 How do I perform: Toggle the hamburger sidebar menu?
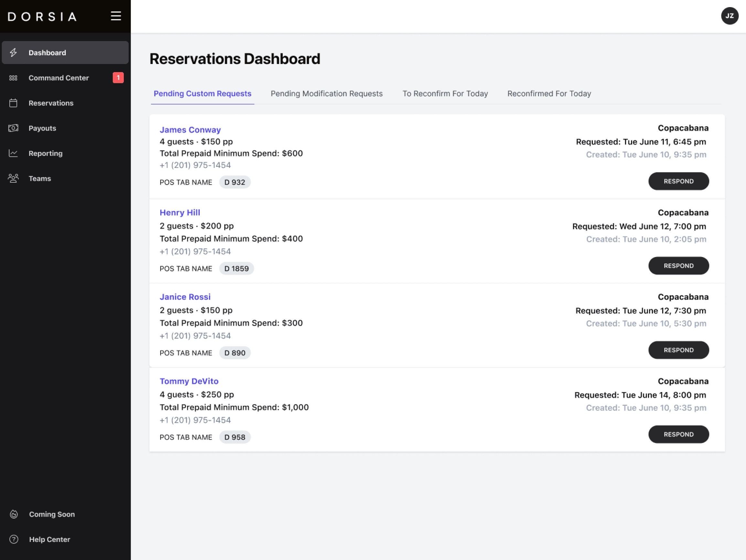(116, 16)
